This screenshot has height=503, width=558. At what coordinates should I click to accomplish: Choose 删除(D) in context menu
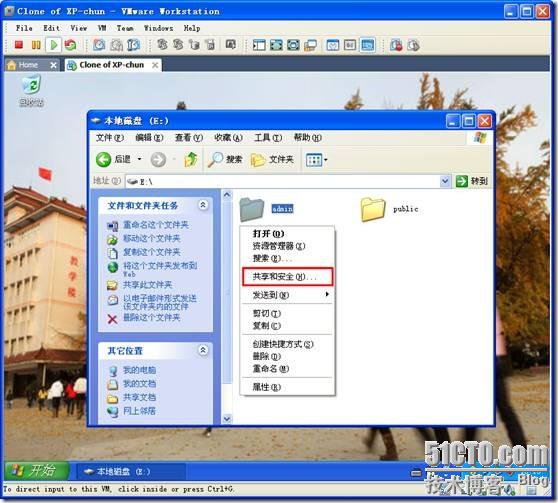(x=287, y=356)
